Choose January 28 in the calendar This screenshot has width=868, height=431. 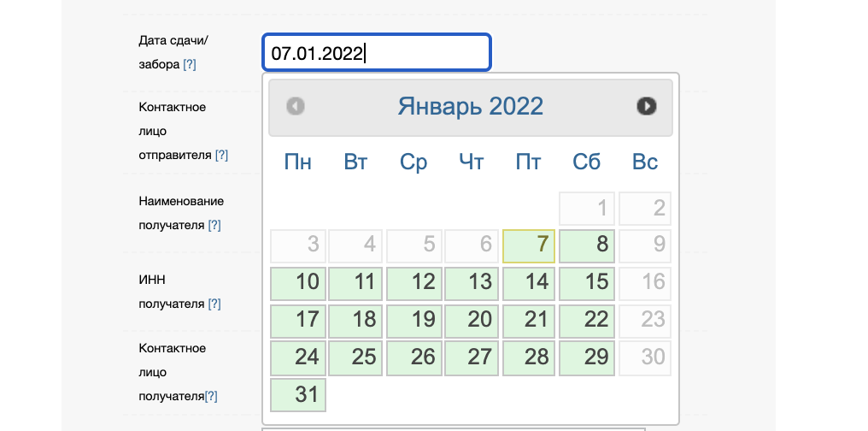click(529, 357)
